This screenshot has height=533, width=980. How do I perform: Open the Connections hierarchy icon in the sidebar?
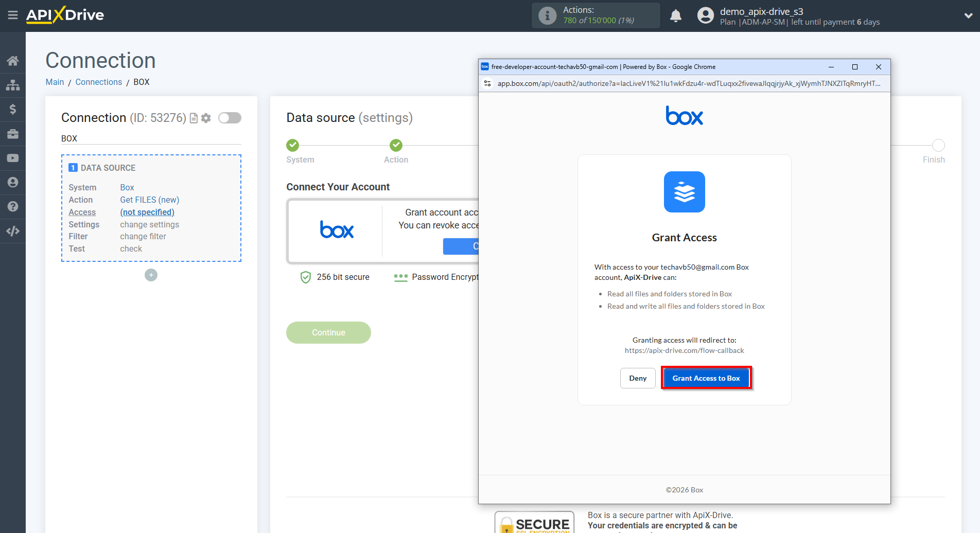coord(13,85)
